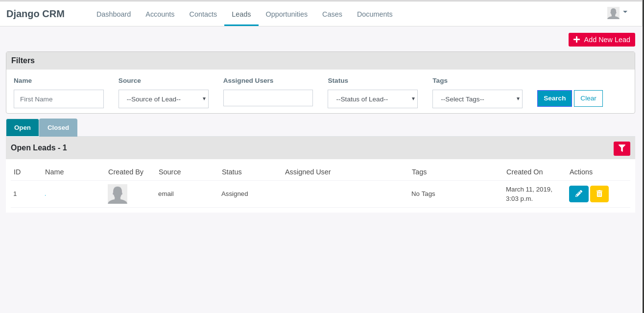Click the 'March 11, 2019' date cell
644x313 pixels.
529,194
